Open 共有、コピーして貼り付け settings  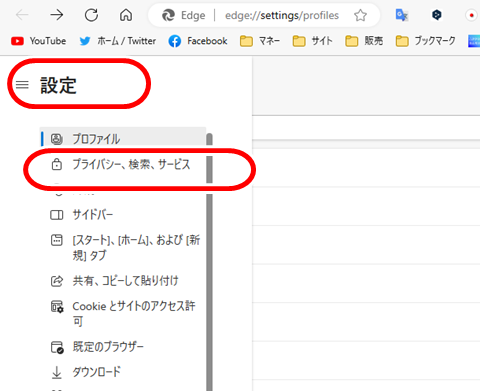click(123, 281)
